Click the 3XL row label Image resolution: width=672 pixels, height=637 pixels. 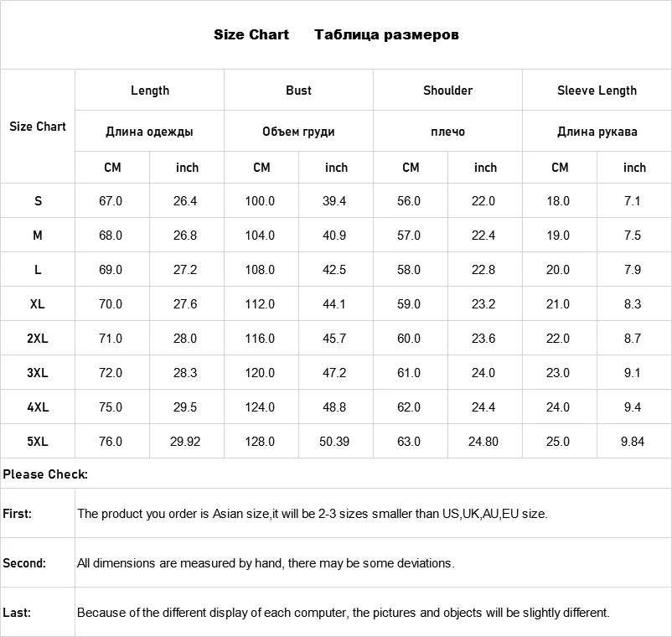38,373
